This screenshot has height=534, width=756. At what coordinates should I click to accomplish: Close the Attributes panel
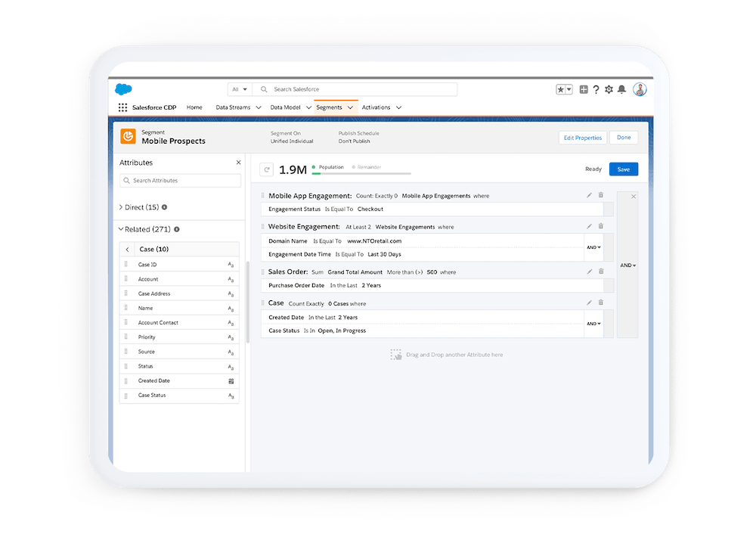238,163
